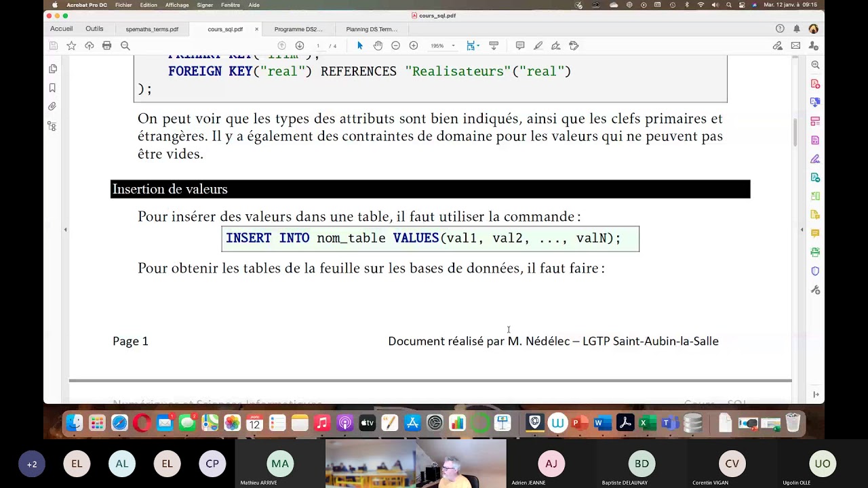This screenshot has width=868, height=488.
Task: Open the bookmarks panel
Action: tap(52, 88)
